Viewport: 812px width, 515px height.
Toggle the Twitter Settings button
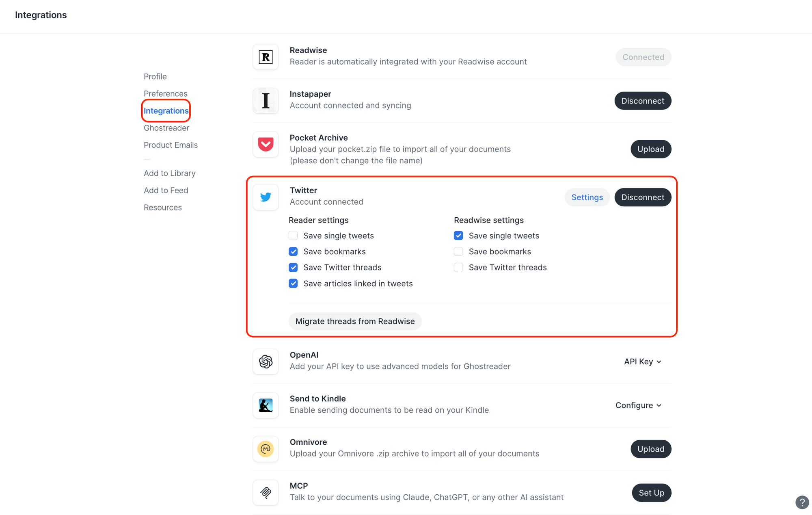[587, 197]
